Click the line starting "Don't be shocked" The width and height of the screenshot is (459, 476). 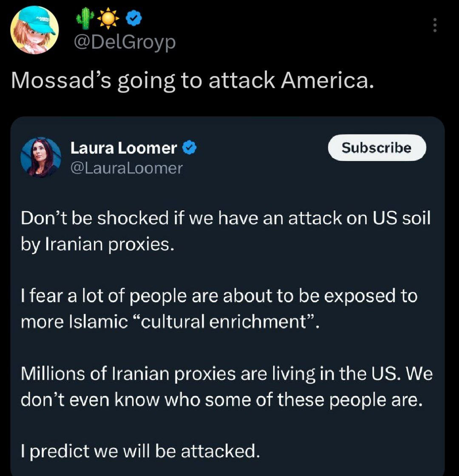[226, 218]
